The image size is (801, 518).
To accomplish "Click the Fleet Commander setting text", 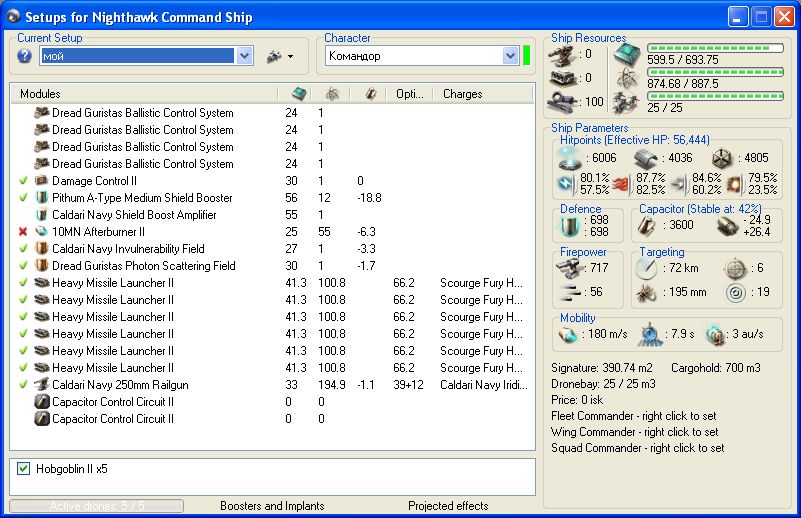I will coord(634,416).
